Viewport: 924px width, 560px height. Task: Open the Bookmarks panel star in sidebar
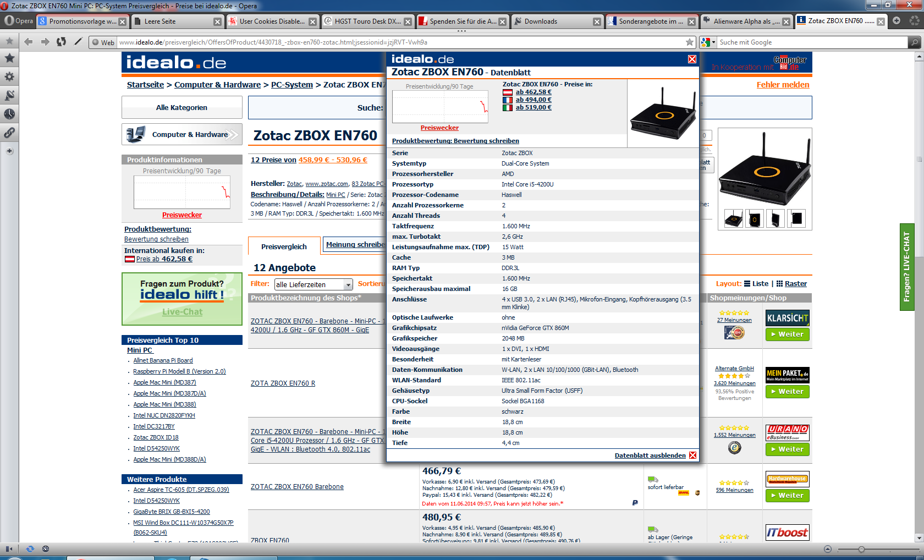9,58
